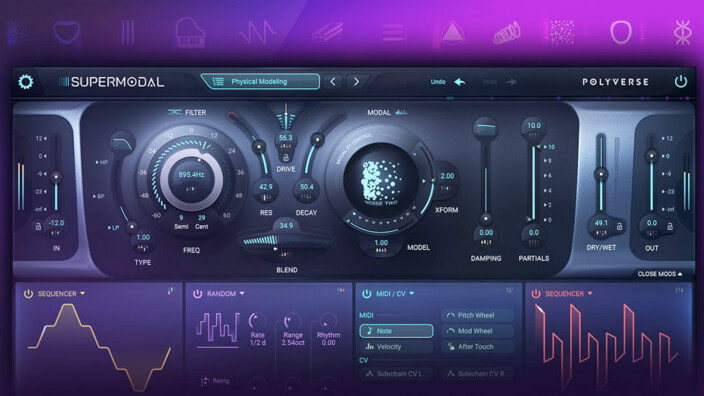Viewport: 704px width, 396px height.
Task: Click the 895.4Hz frequency knob
Action: (x=192, y=178)
